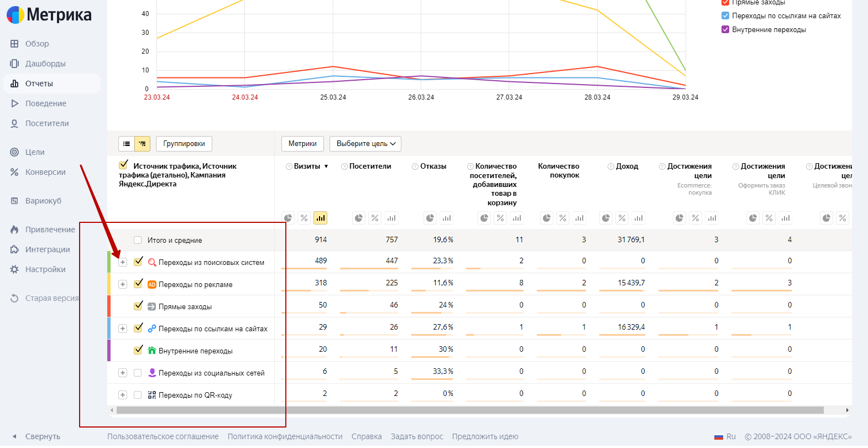Expand Переходы из социальных сетей row
This screenshot has height=448, width=868.
(x=123, y=373)
